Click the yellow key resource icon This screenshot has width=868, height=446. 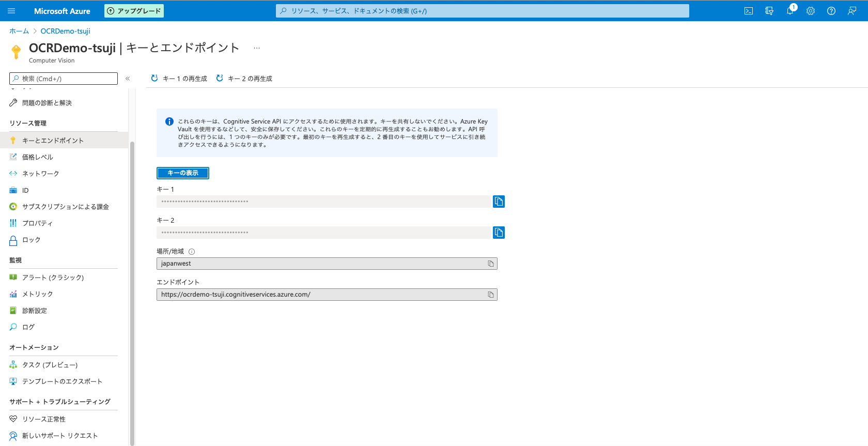tap(16, 52)
